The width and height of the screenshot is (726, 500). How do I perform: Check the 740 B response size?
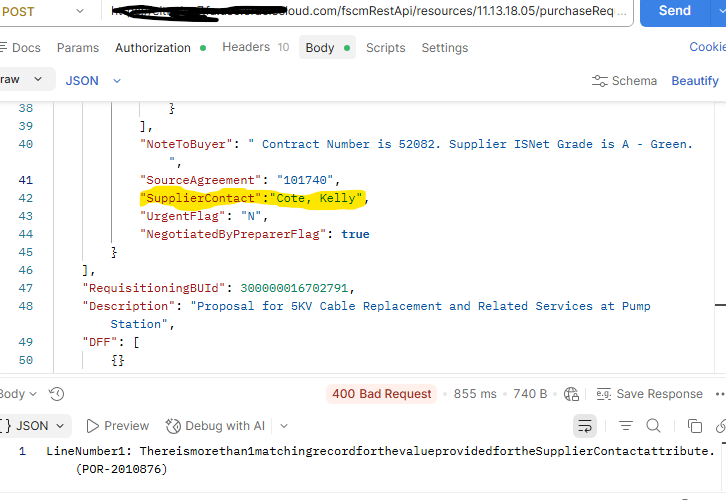click(530, 394)
